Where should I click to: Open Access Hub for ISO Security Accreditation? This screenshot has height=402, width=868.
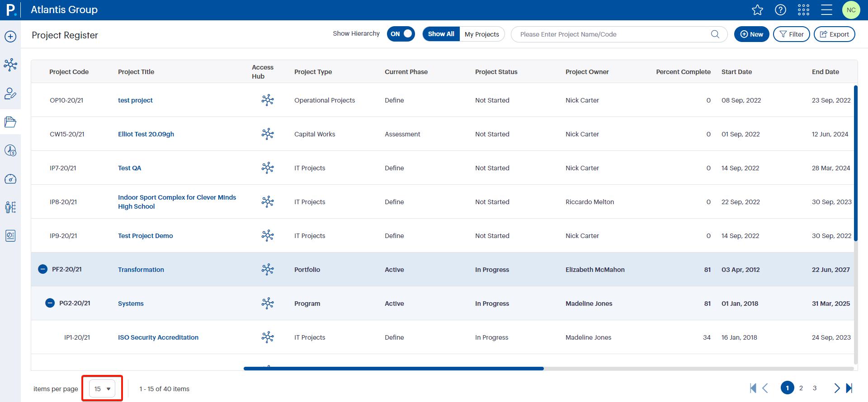pyautogui.click(x=268, y=337)
